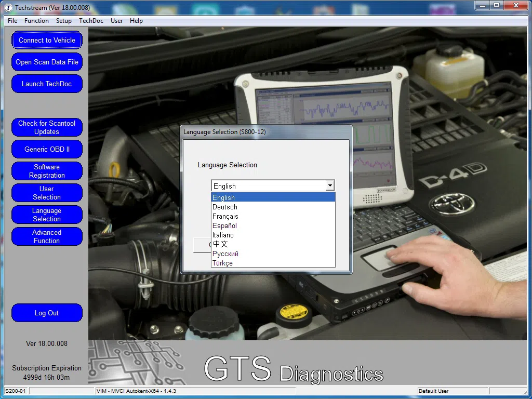Open the File menu
This screenshot has height=399, width=532.
[x=12, y=21]
